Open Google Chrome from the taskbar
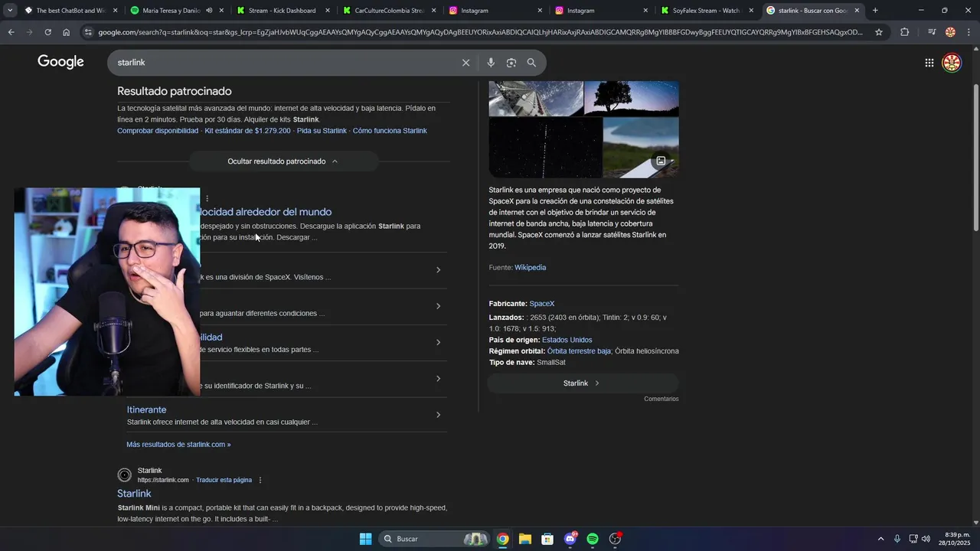Screen dimensions: 980x551 [x=502, y=539]
